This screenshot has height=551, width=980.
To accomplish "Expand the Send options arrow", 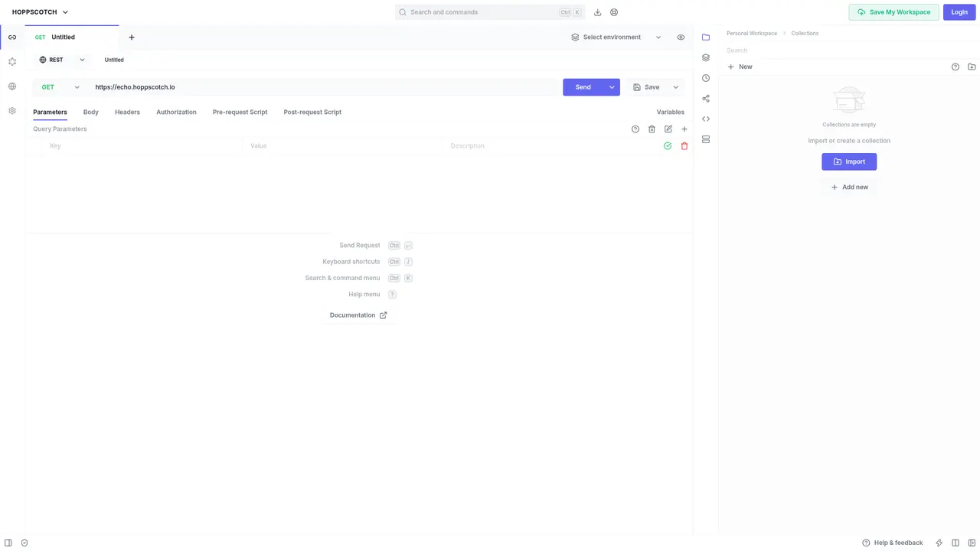I will click(x=612, y=87).
